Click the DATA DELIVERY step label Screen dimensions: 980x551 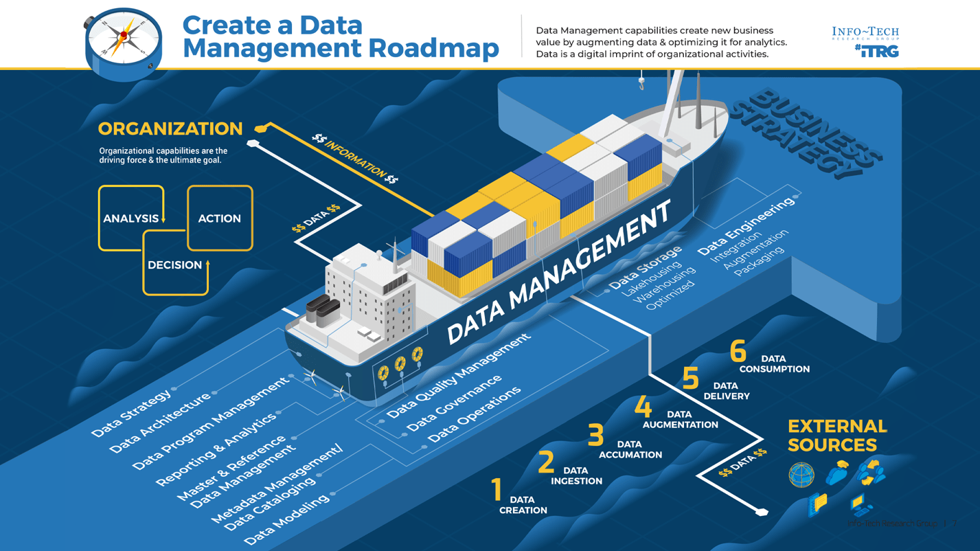(x=727, y=391)
